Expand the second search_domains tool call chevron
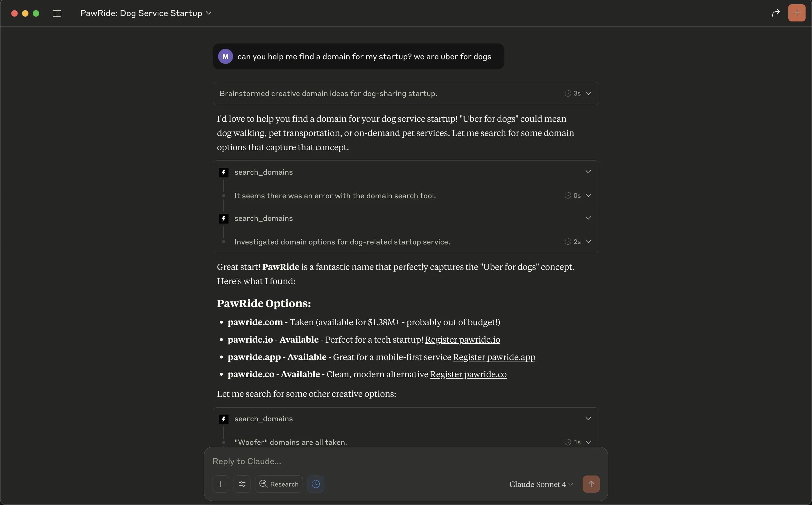Screen dimensions: 812x505 click(x=588, y=218)
